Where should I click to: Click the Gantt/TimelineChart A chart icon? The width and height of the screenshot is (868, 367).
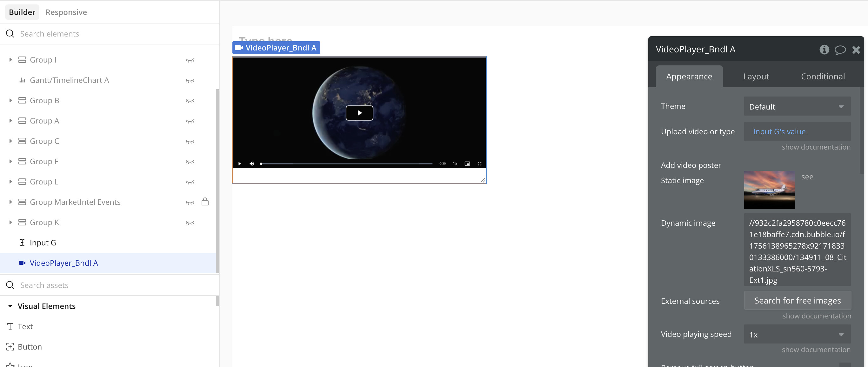click(x=22, y=80)
